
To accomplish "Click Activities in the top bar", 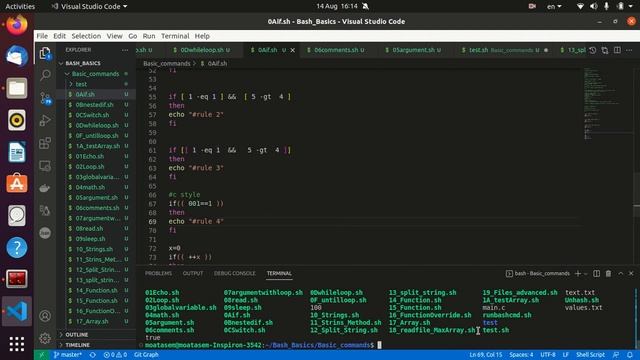I will [x=20, y=6].
